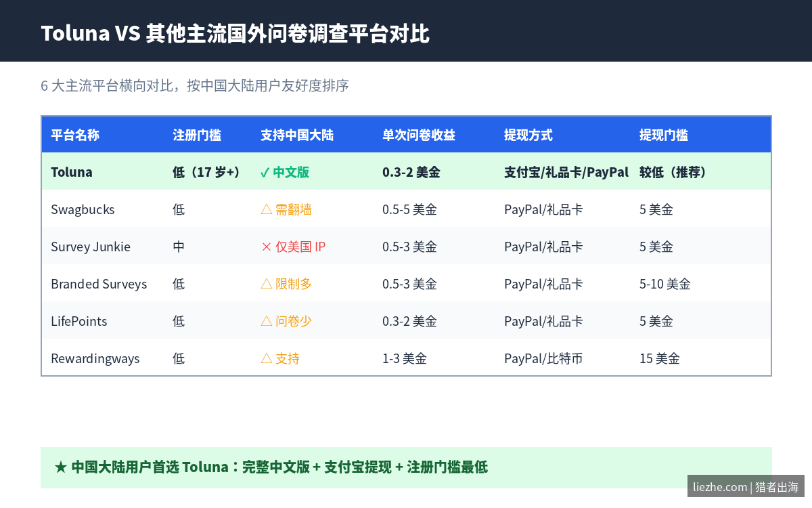This screenshot has height=508, width=812.
Task: Click the orange "△ 限制多" cell
Action: pos(286,284)
